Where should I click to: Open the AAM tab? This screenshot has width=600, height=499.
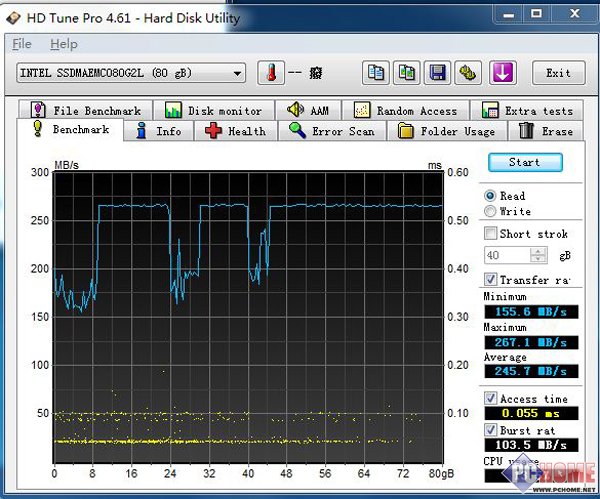pos(308,111)
